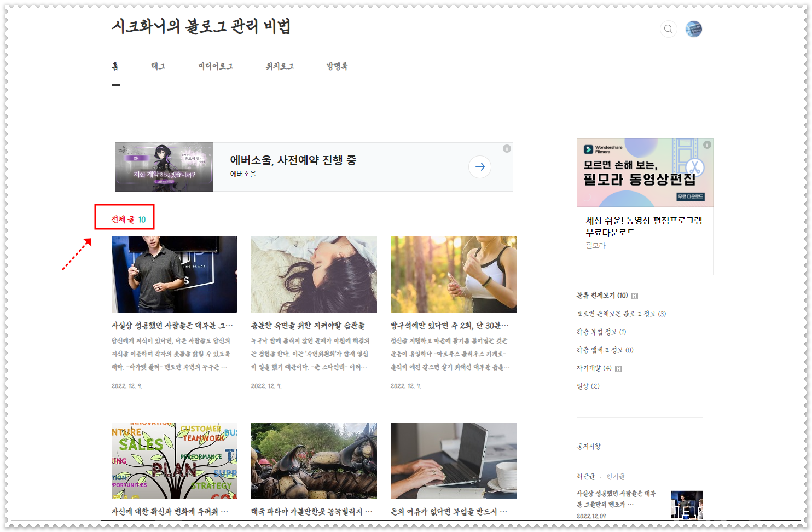Open 각종 부업 정보 category
The width and height of the screenshot is (812, 532).
click(x=601, y=332)
